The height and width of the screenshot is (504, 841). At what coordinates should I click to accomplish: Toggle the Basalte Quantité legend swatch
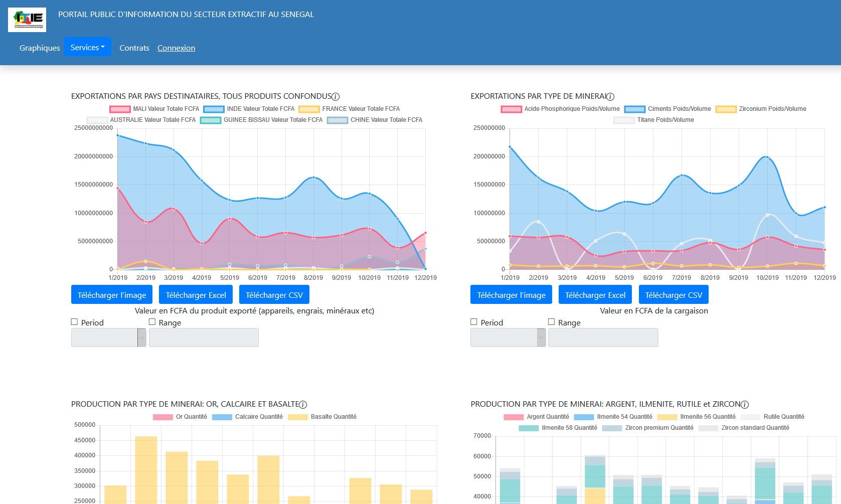point(298,417)
